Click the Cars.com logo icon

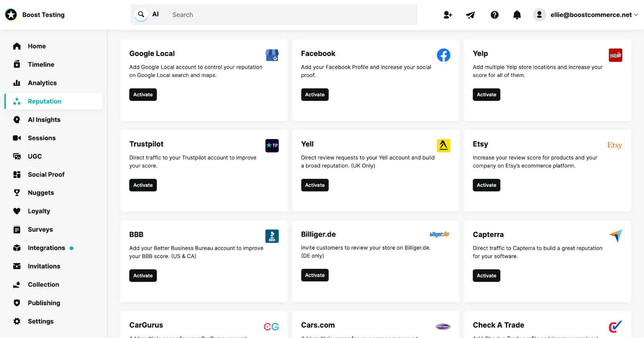(443, 327)
